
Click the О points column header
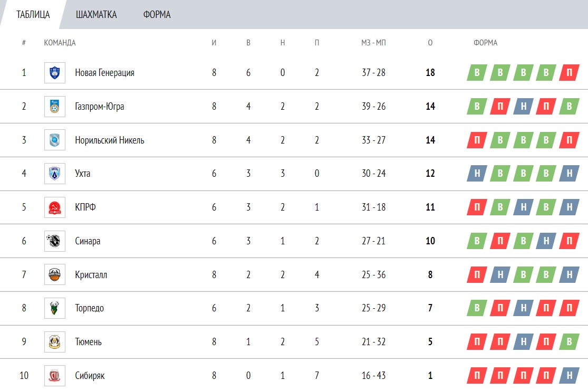click(430, 43)
